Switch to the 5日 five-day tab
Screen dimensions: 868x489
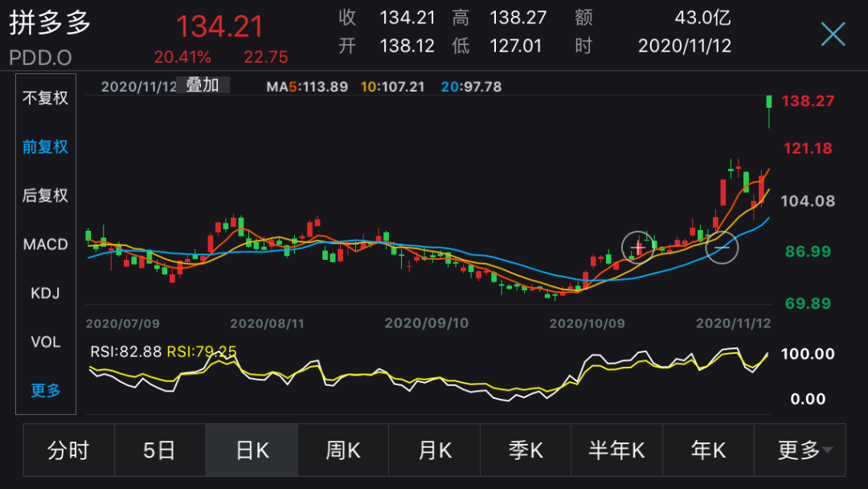(160, 450)
